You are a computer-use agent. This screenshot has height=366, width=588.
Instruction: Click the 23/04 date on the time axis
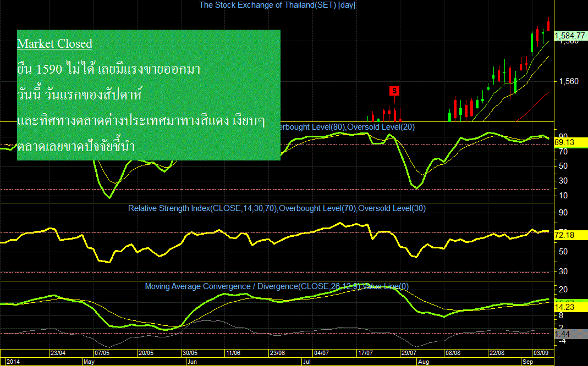click(58, 353)
